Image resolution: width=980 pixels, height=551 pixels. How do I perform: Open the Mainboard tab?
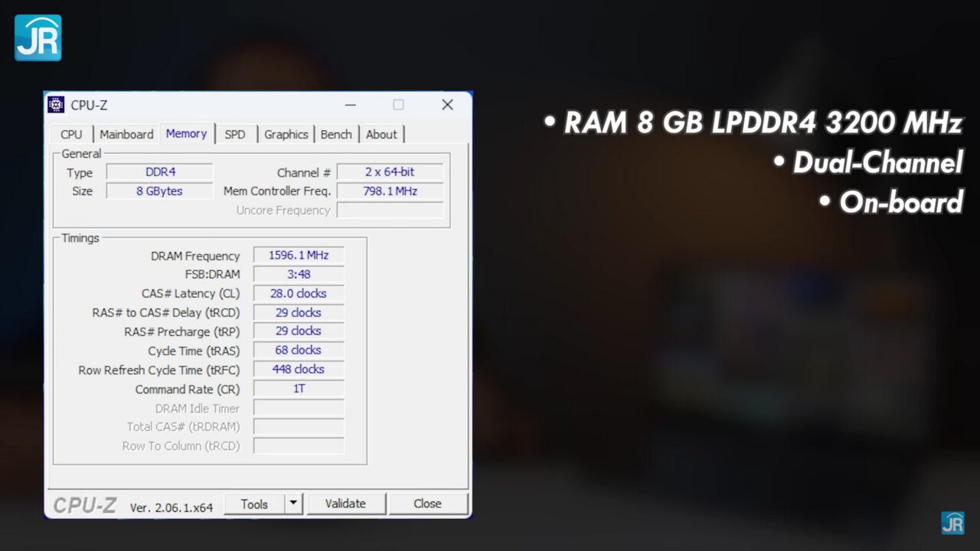point(126,135)
